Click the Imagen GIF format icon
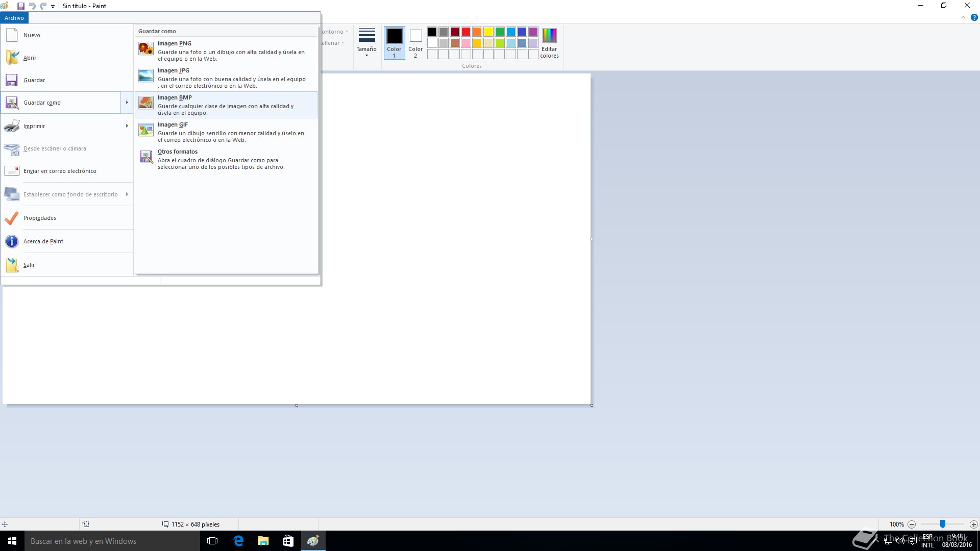The image size is (980, 551). (146, 130)
